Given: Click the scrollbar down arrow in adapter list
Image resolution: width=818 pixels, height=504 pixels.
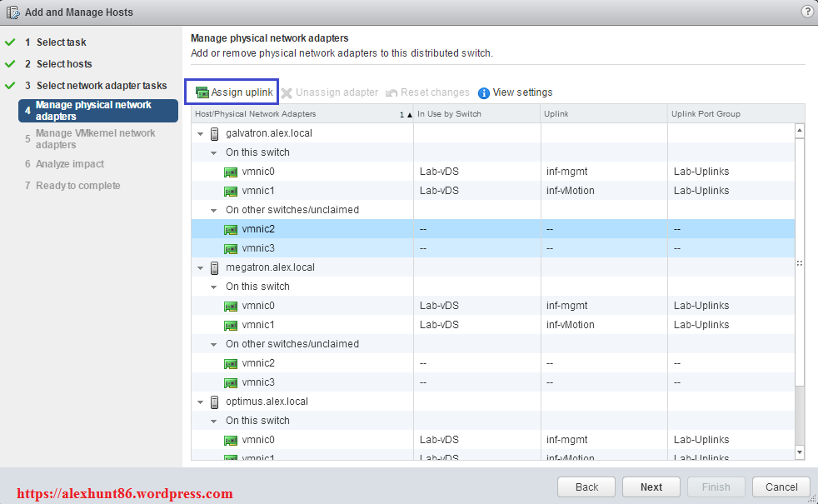Looking at the screenshot, I should coord(800,452).
